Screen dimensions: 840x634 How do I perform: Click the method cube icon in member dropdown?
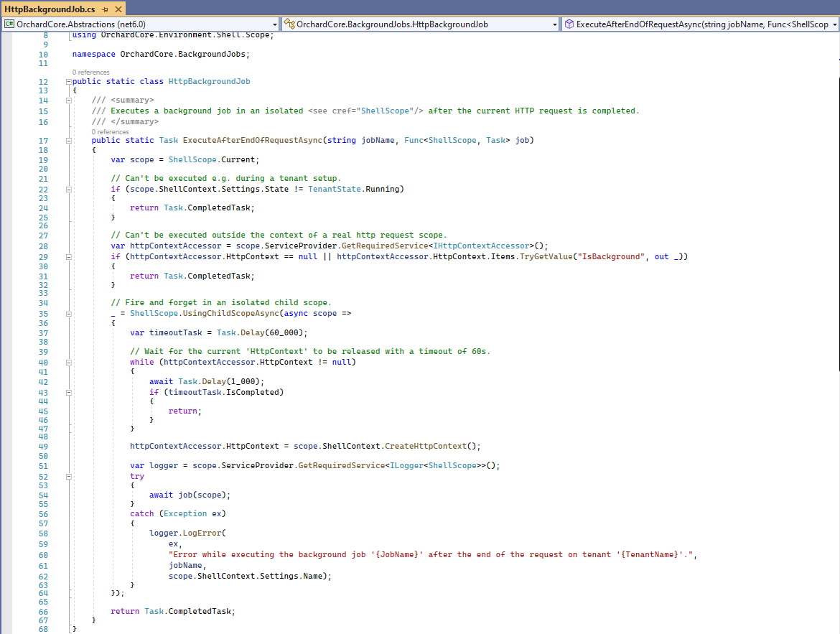click(569, 24)
